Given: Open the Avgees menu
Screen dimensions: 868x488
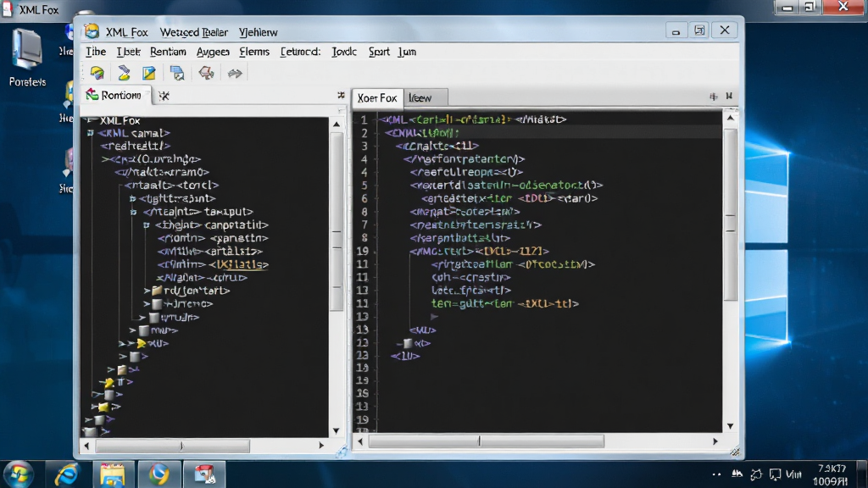Looking at the screenshot, I should (213, 52).
